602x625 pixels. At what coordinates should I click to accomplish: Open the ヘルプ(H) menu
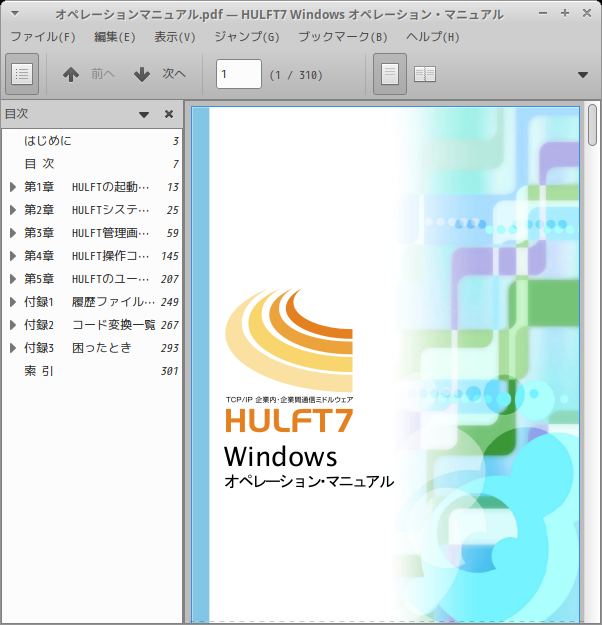433,37
